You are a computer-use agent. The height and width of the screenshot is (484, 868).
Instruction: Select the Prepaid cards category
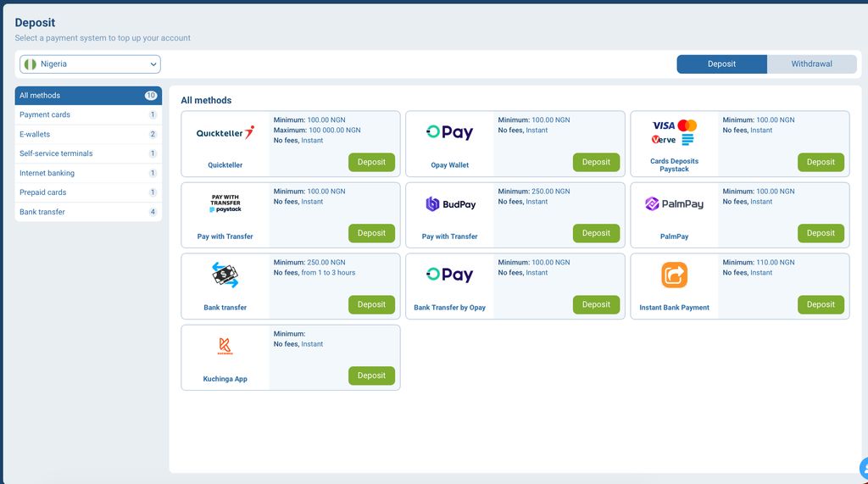[88, 192]
